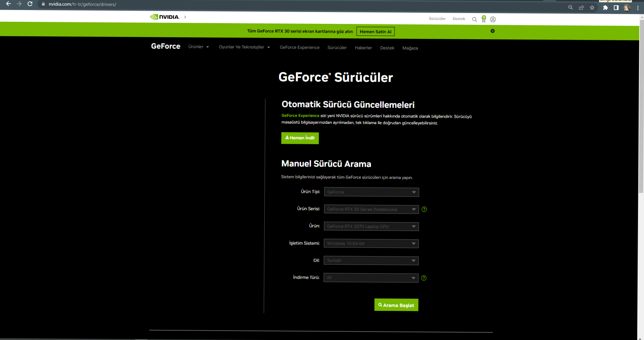Screen dimensions: 644x340
Task: Open Sürücüler in GeForce navigation
Action: click(337, 48)
